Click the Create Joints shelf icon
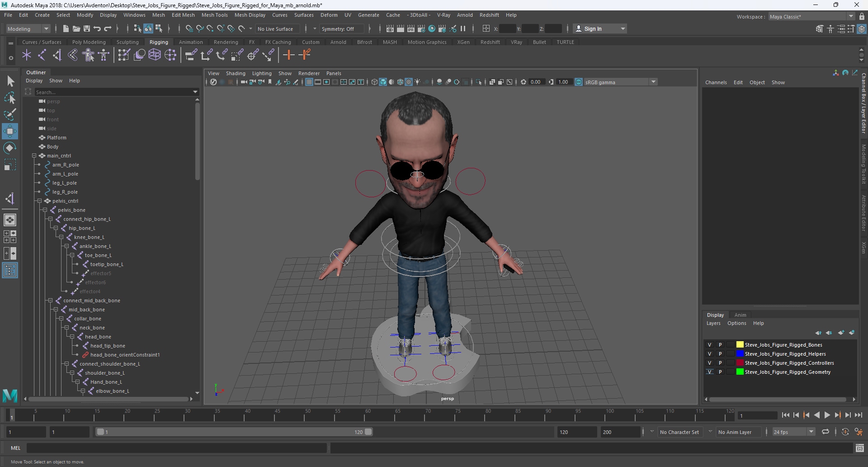Image resolution: width=868 pixels, height=467 pixels. 42,55
